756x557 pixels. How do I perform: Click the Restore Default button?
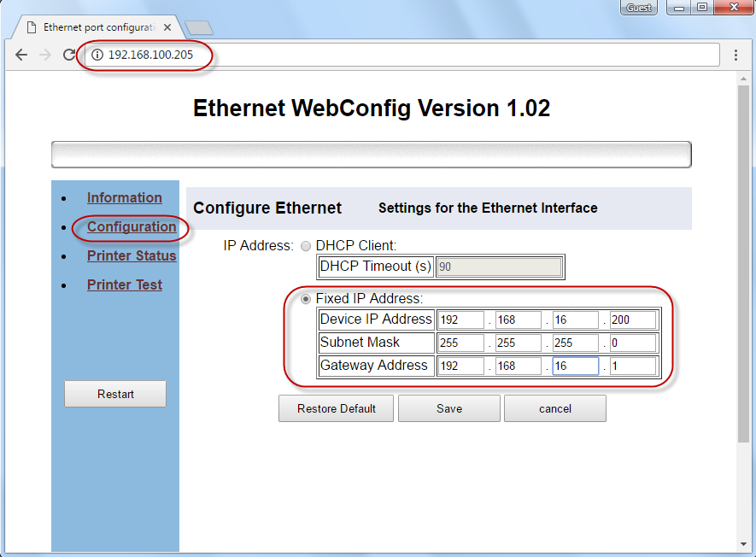click(x=336, y=408)
